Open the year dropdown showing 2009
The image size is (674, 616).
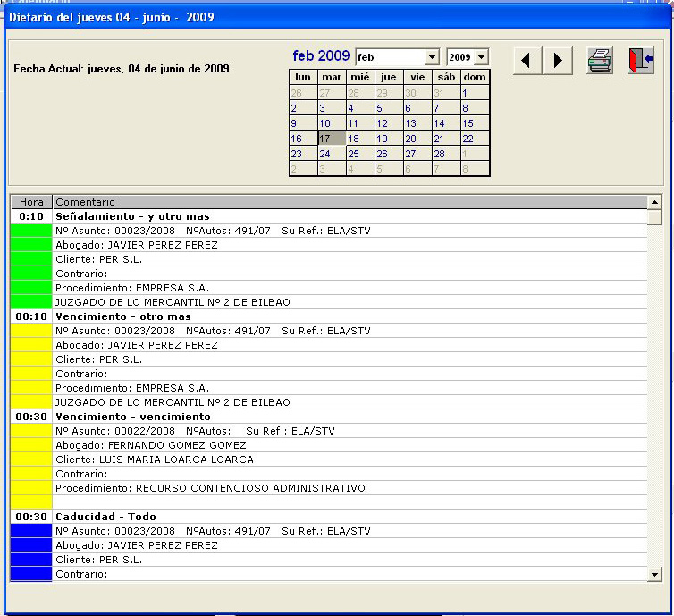pyautogui.click(x=482, y=57)
